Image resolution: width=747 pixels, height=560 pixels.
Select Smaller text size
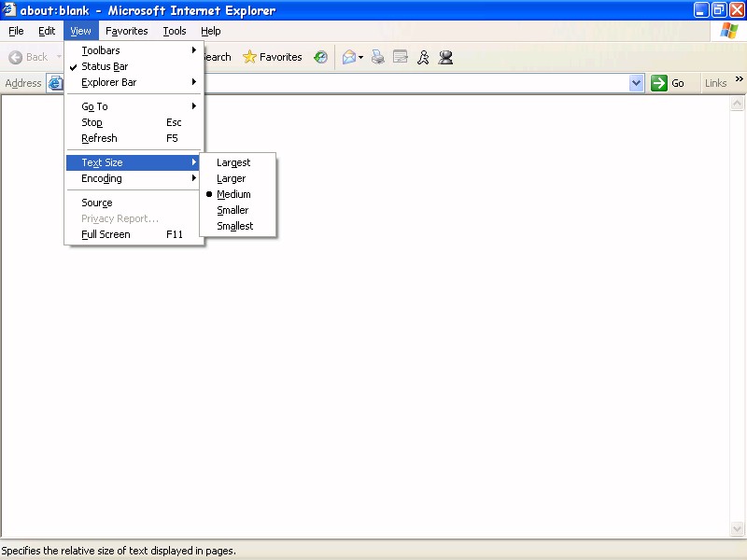click(238, 210)
